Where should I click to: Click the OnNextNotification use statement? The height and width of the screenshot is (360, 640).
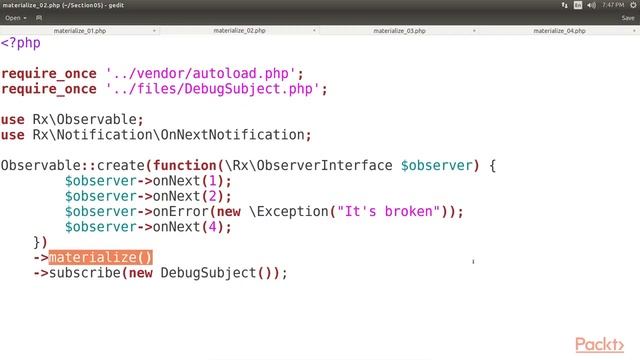(x=156, y=135)
